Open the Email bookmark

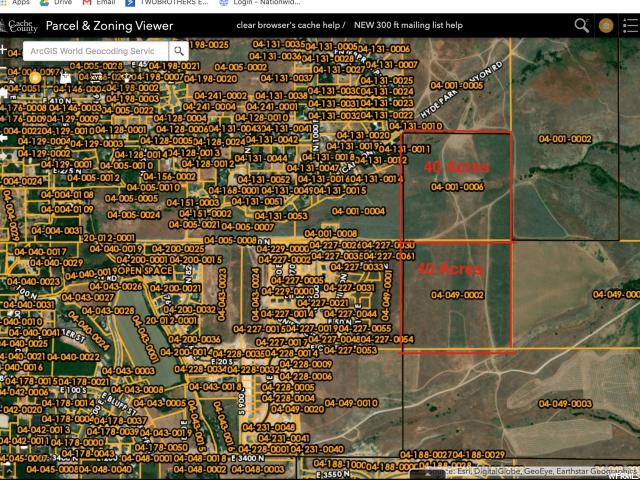pyautogui.click(x=99, y=2)
